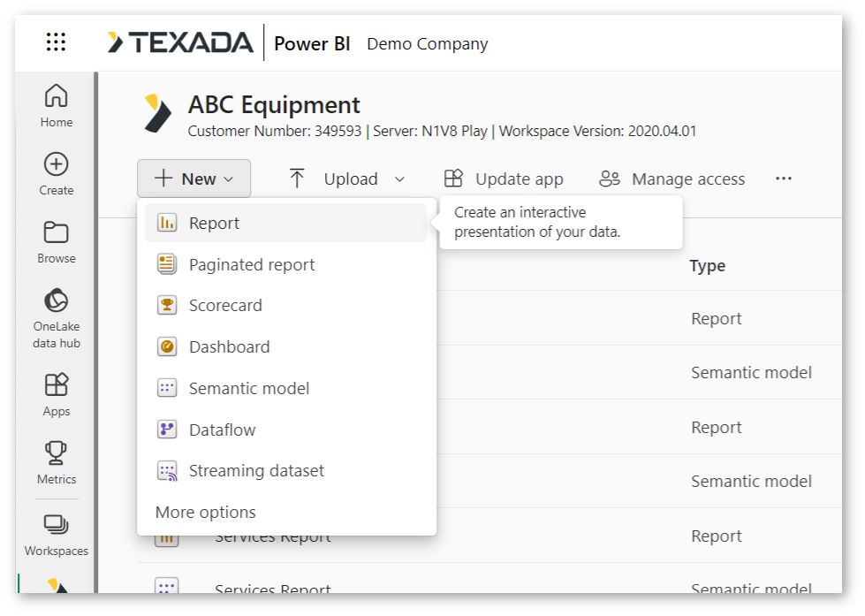Open the more options ellipsis menu
The width and height of the screenshot is (865, 616).
[784, 179]
